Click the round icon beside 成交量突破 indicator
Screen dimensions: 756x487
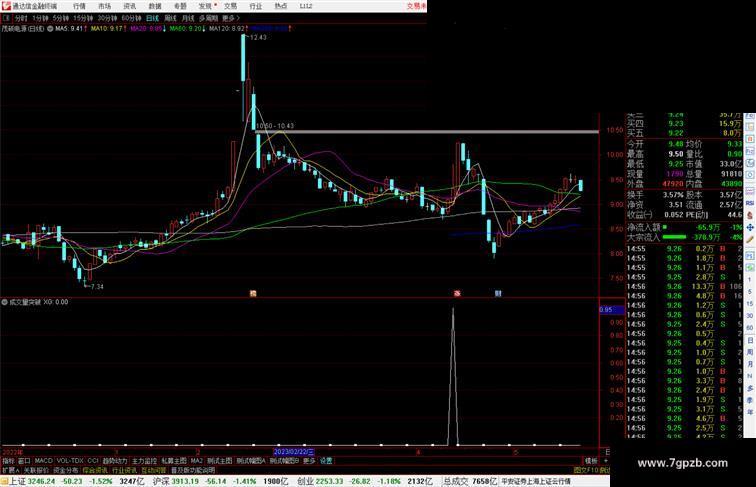click(4, 302)
